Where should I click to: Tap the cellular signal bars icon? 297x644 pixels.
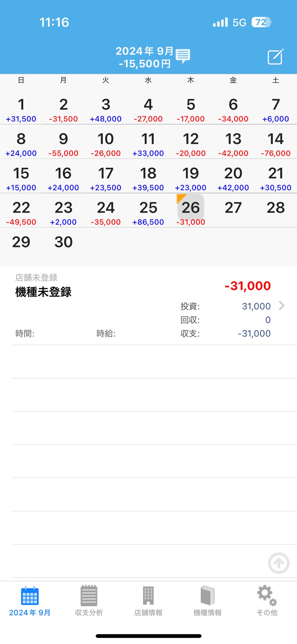pos(220,22)
